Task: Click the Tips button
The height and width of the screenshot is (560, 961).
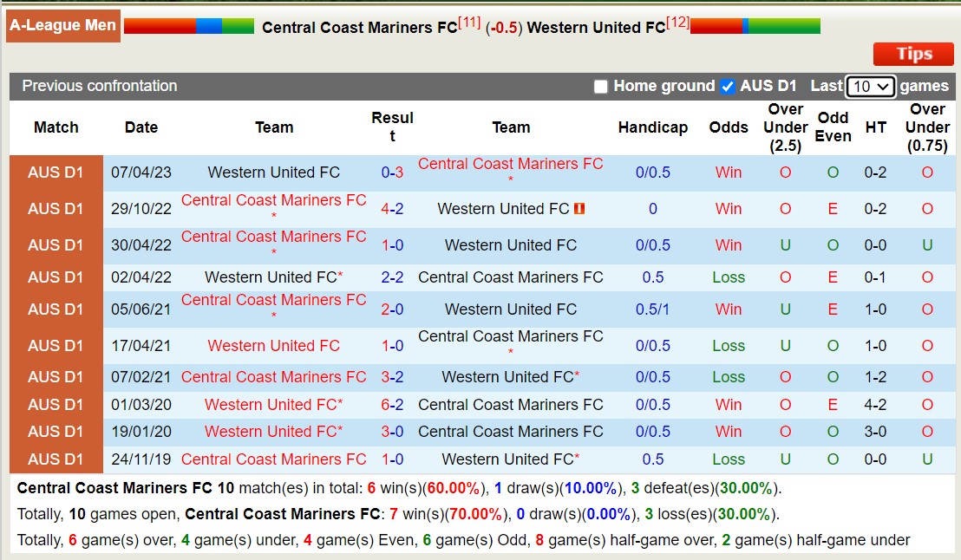Action: coord(913,54)
